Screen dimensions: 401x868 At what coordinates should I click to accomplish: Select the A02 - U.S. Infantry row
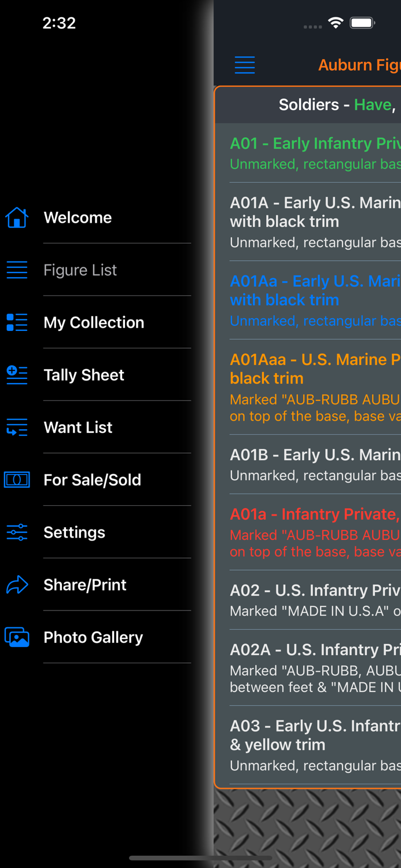(x=308, y=600)
